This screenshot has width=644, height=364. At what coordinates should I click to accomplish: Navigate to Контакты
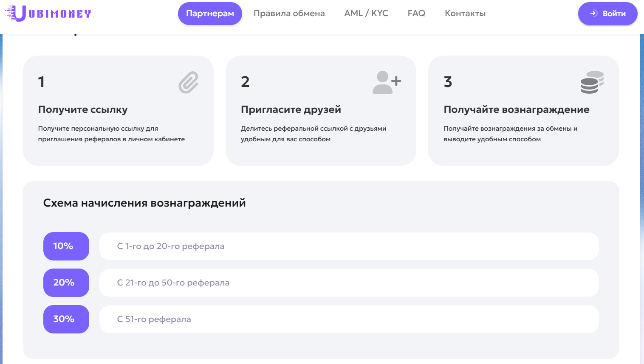click(465, 14)
